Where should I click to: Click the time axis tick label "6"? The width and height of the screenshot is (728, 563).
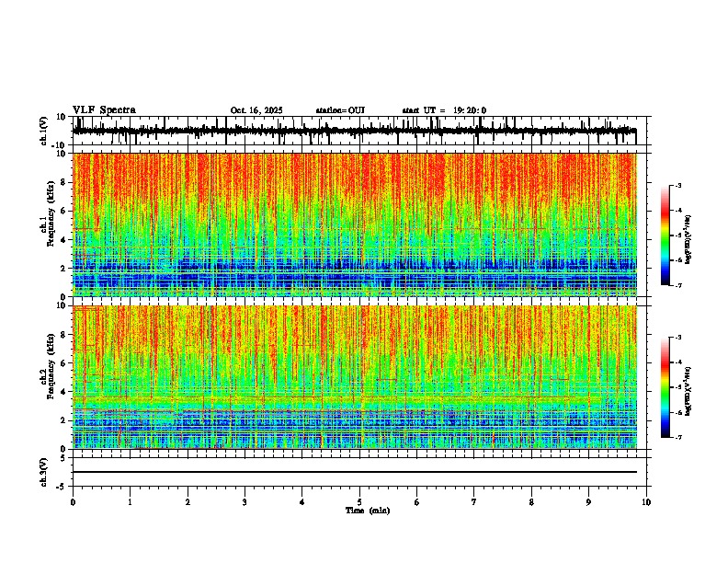point(417,502)
